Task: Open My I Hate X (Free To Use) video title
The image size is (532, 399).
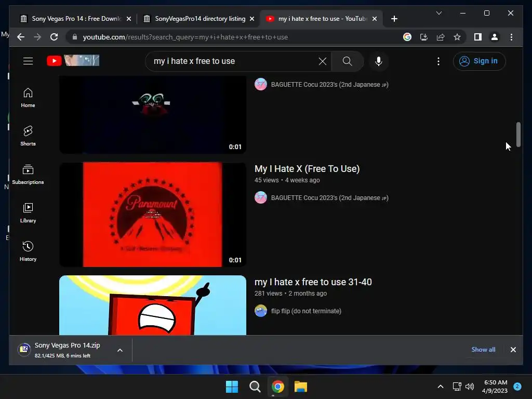Action: click(x=307, y=169)
